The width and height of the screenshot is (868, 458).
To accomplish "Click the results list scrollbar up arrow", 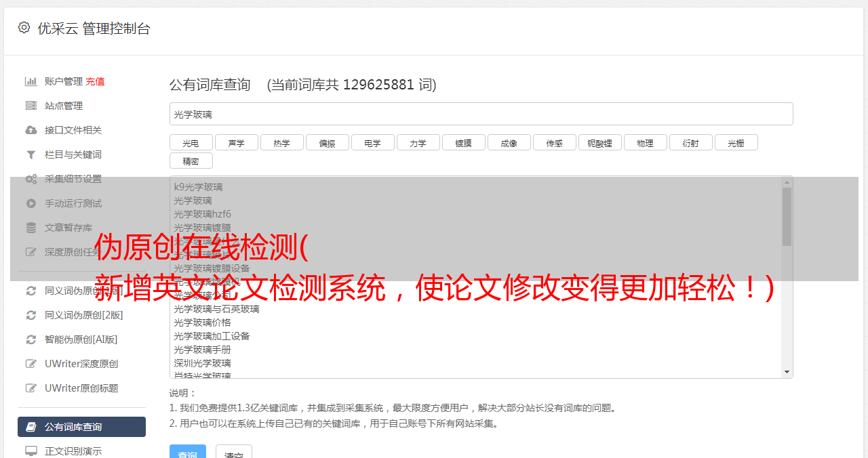I will click(x=787, y=182).
